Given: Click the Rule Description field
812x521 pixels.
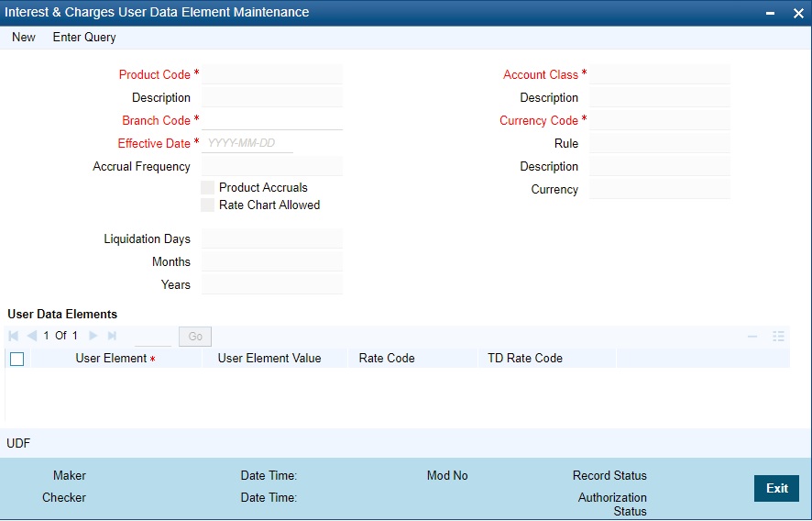Looking at the screenshot, I should 660,166.
